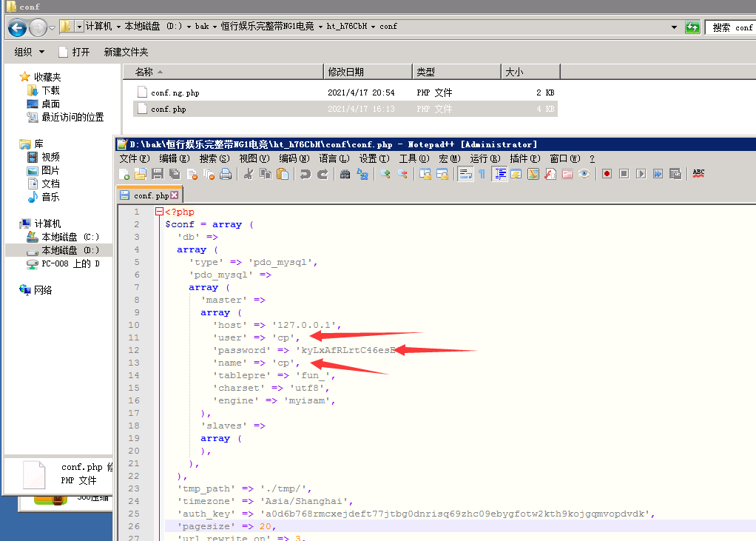
Task: Click the Undo arrow icon
Action: pos(306,174)
